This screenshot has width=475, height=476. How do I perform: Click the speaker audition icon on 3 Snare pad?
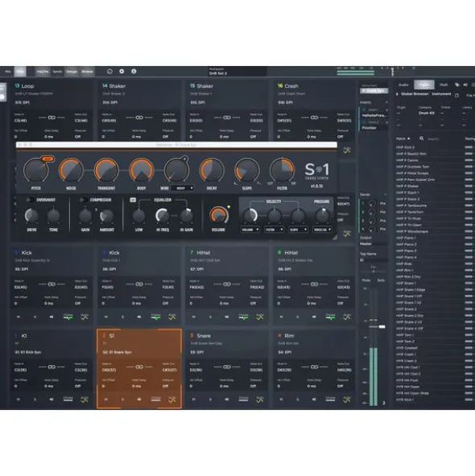(227, 399)
